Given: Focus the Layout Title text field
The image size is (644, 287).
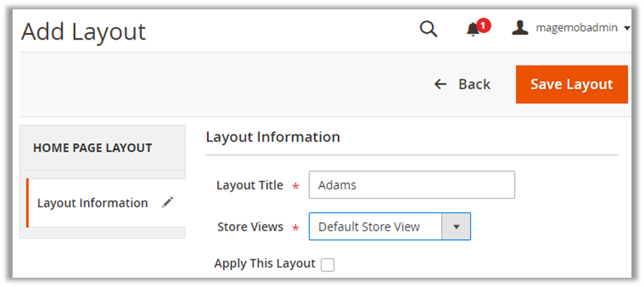Looking at the screenshot, I should pos(411,185).
